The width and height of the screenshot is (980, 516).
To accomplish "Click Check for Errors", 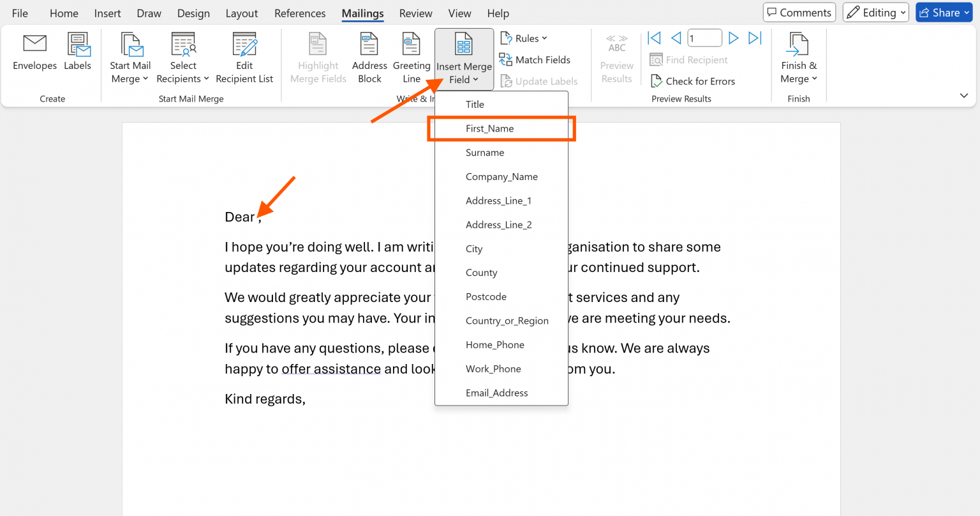I will [693, 81].
